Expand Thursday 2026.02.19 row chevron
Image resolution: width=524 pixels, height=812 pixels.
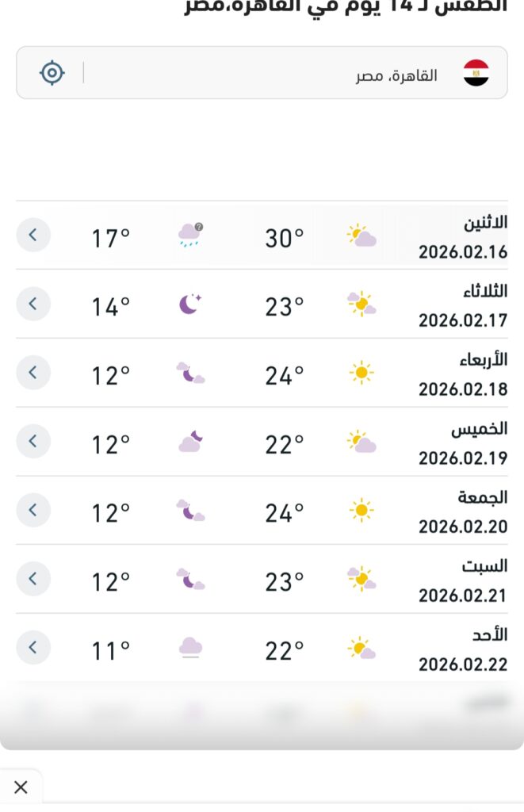33,442
